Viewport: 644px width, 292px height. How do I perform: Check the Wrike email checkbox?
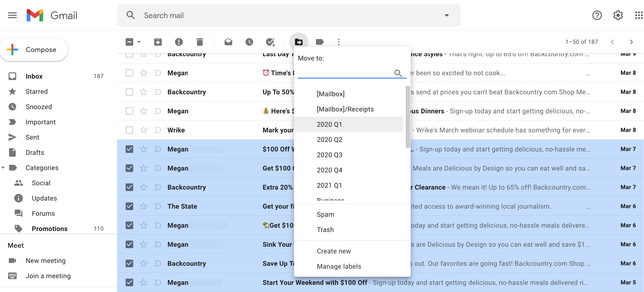pos(129,130)
